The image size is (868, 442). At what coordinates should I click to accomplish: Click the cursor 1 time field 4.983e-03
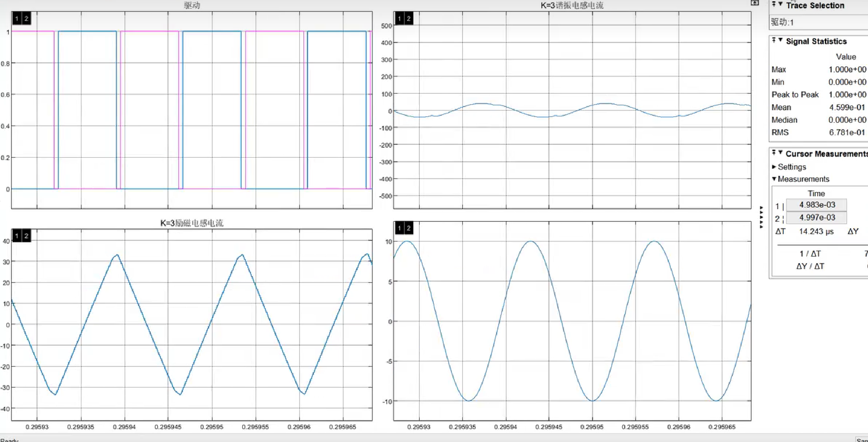tap(817, 205)
